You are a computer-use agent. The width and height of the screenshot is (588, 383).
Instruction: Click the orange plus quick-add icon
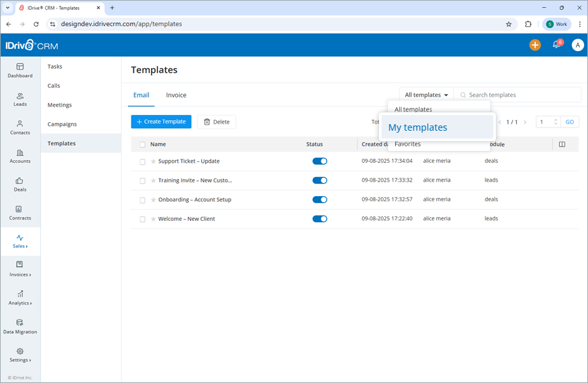click(x=535, y=44)
